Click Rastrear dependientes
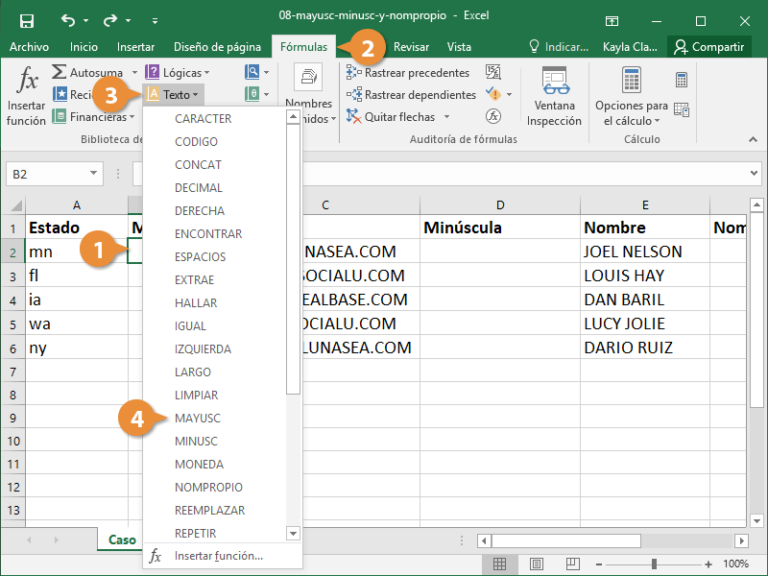Viewport: 768px width, 576px height. (411, 95)
